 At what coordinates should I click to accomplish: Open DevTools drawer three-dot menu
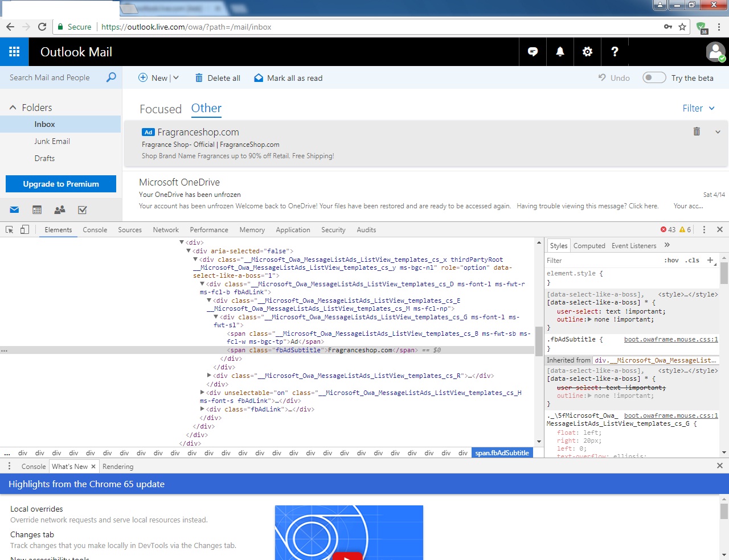point(9,466)
